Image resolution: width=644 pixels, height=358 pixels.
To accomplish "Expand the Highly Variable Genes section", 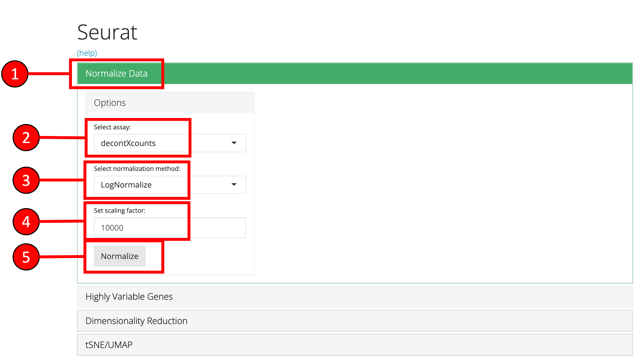I will point(129,297).
